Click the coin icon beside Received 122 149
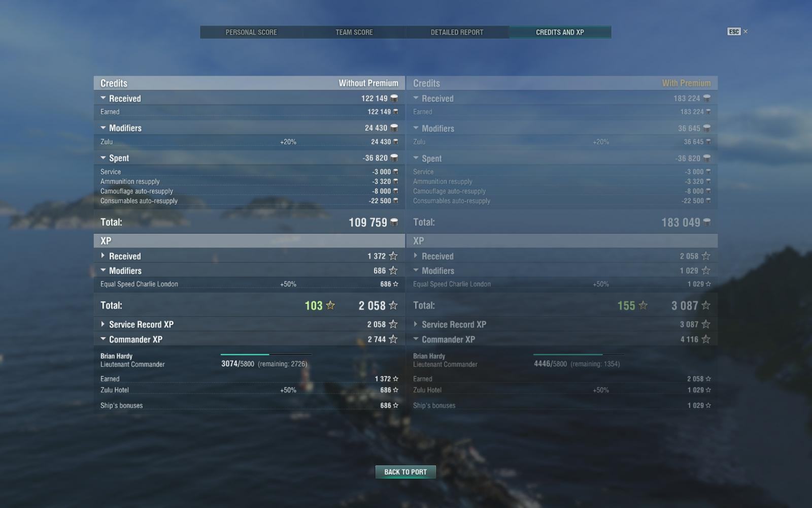This screenshot has height=508, width=812. tap(394, 98)
